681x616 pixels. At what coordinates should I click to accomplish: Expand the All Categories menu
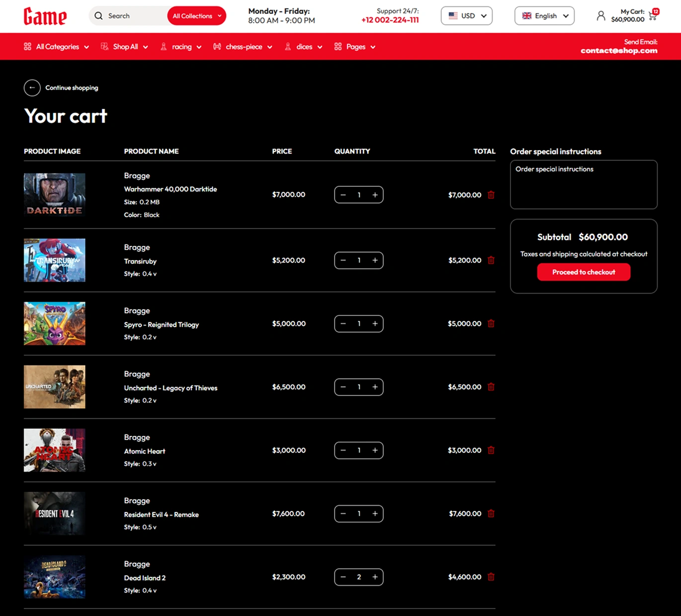(x=57, y=47)
